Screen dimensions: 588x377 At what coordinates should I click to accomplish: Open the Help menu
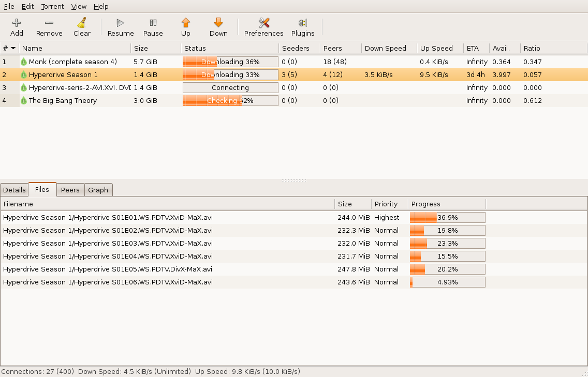point(101,6)
